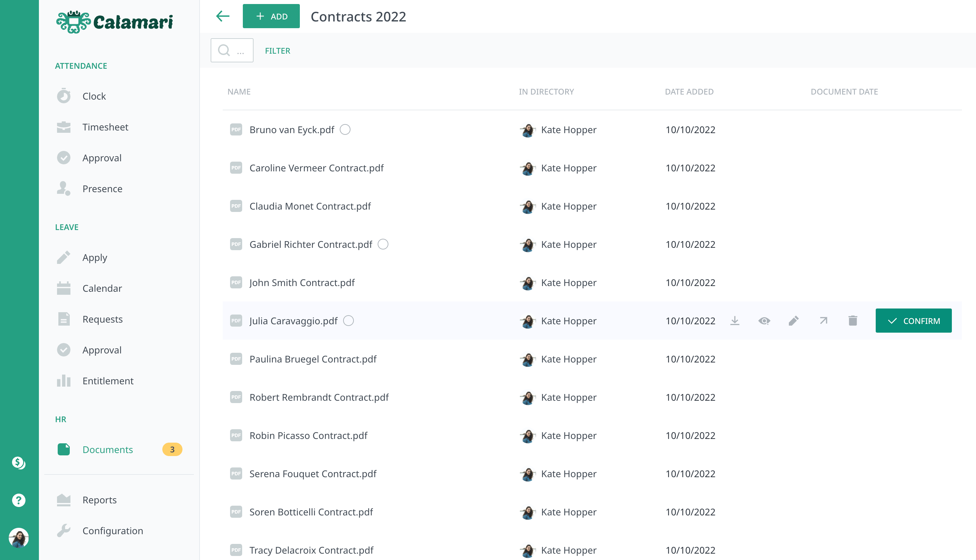The height and width of the screenshot is (560, 976).
Task: Go to Timesheet in the sidebar
Action: point(105,127)
